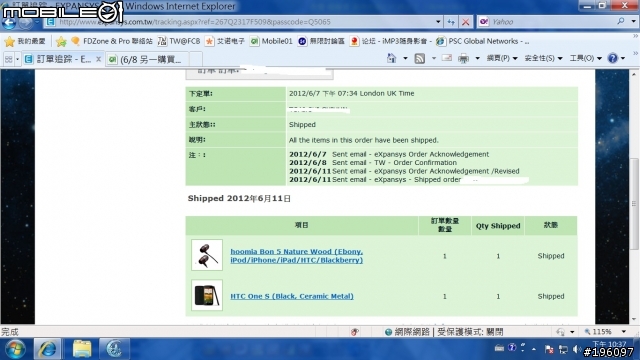Click the Yahoo search input box
Screen dimensions: 640x360
pyautogui.click(x=551, y=22)
